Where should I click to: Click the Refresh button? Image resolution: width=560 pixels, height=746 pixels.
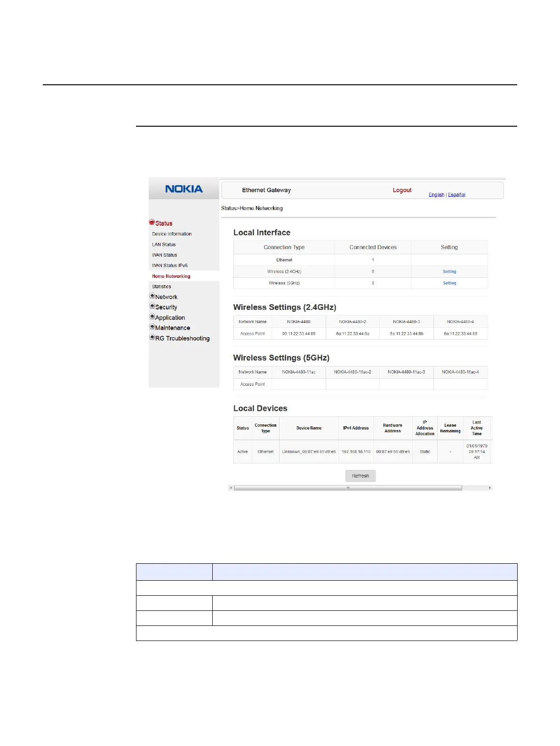pyautogui.click(x=360, y=476)
